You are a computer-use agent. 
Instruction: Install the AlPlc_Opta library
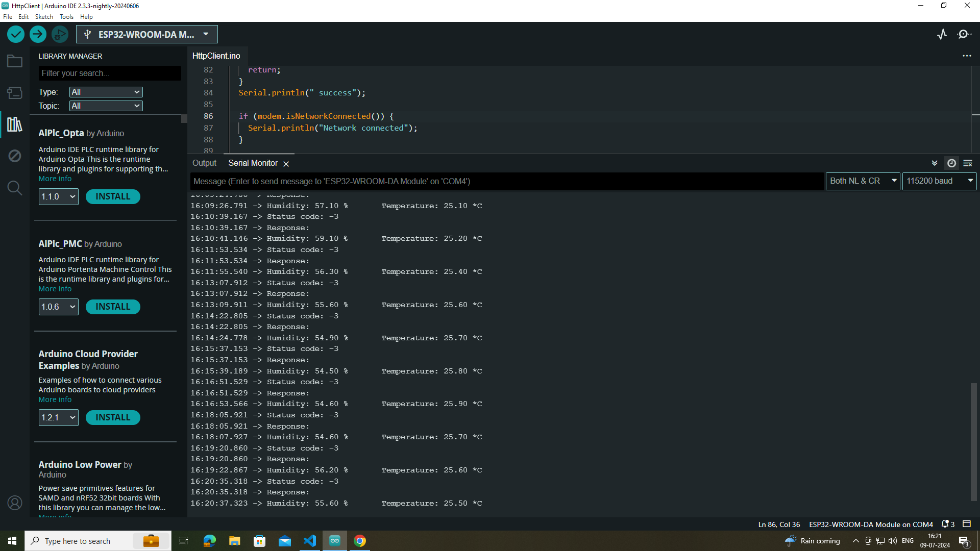tap(113, 196)
